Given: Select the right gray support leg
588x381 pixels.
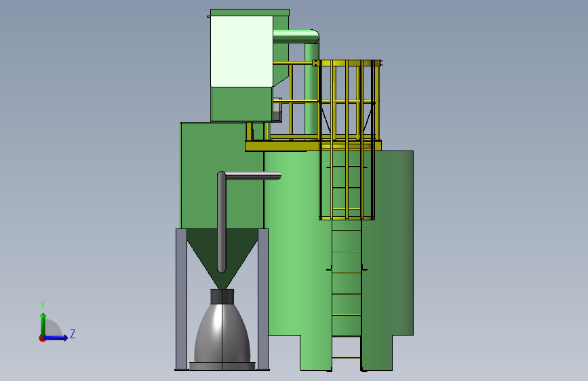Looking at the screenshot, I should pos(263,299).
